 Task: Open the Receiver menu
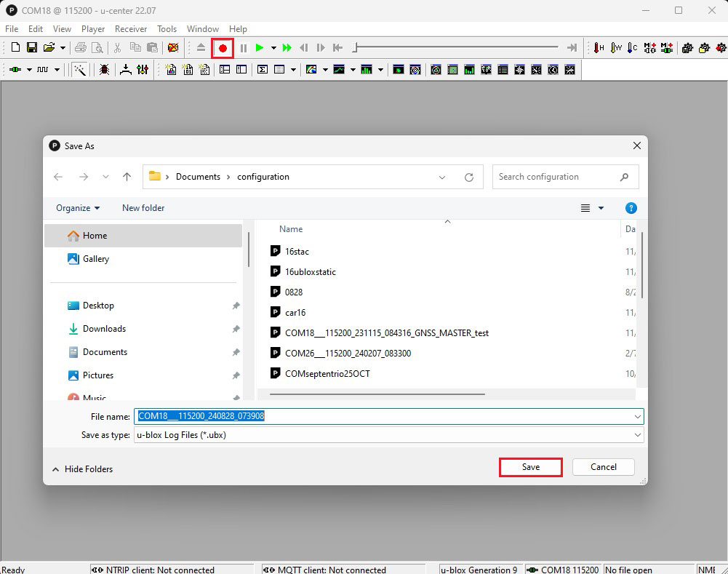click(131, 29)
